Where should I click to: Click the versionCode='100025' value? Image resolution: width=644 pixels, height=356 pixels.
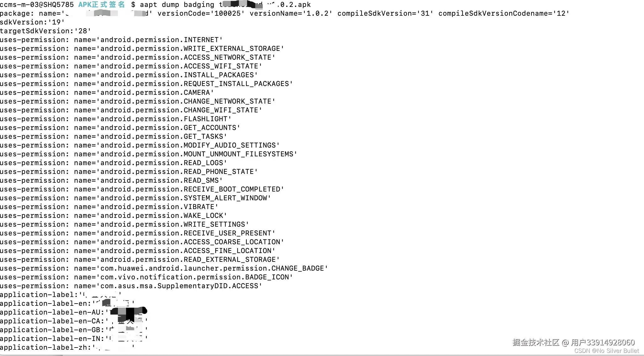pyautogui.click(x=201, y=13)
